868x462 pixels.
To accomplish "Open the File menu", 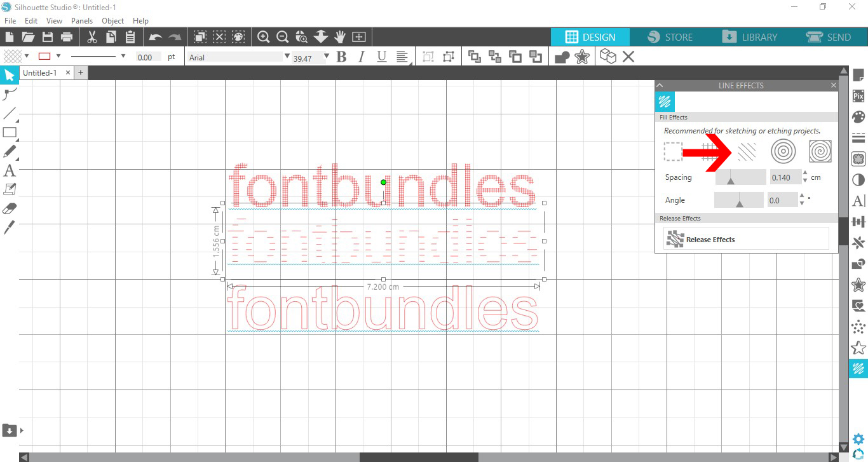I will tap(10, 21).
